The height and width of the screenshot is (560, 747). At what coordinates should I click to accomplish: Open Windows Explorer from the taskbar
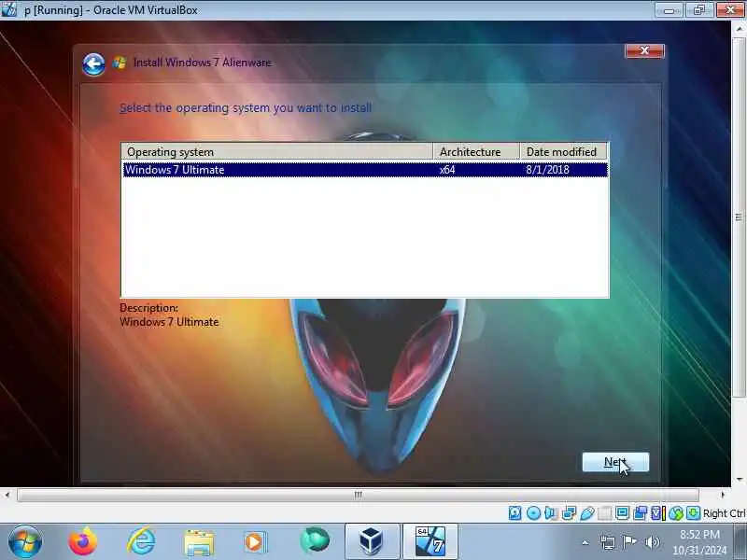pos(199,542)
